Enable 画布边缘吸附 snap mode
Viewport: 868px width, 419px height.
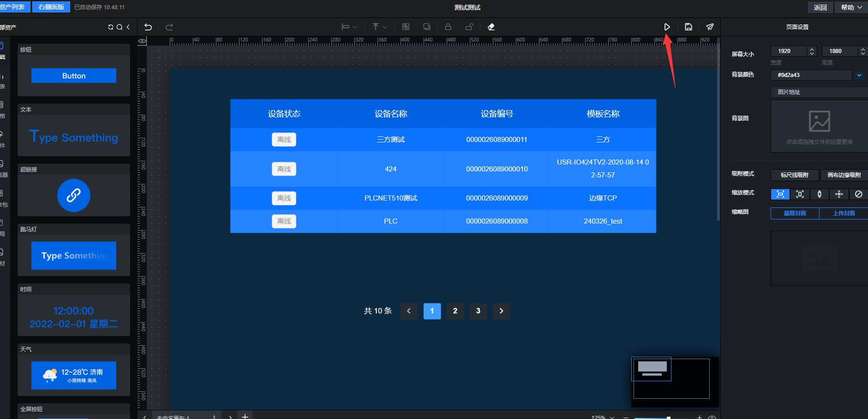click(x=844, y=175)
